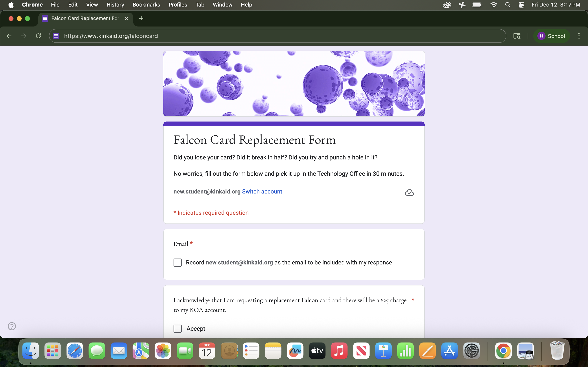Viewport: 588px width, 367px height.
Task: Click the browser back arrow
Action: tap(9, 36)
